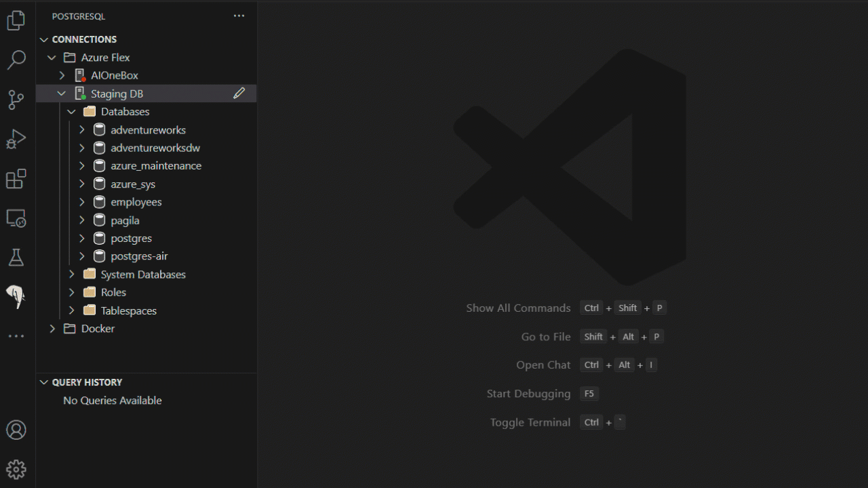Image resolution: width=868 pixels, height=488 pixels.
Task: Select the Roles folder
Action: click(113, 292)
